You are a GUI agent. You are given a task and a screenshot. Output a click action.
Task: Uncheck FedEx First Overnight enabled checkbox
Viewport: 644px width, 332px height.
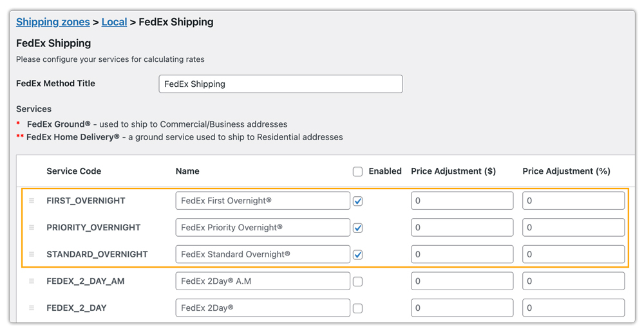pos(357,201)
